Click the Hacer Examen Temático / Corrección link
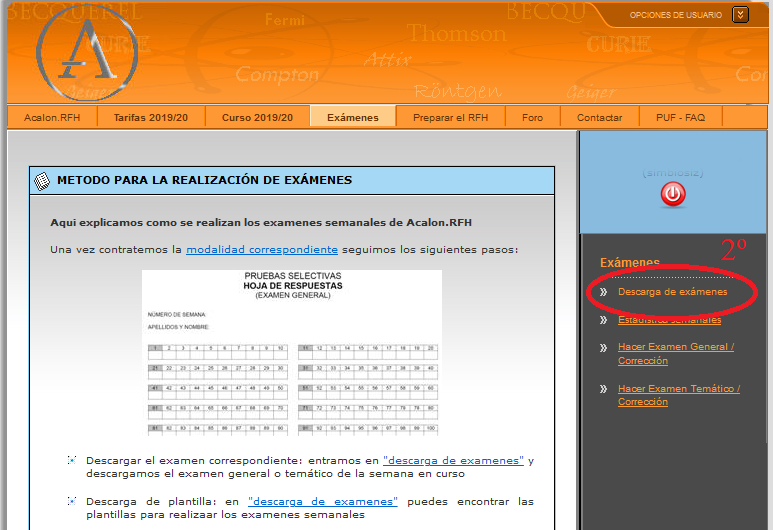Viewport: 773px width, 530px height. [x=678, y=394]
